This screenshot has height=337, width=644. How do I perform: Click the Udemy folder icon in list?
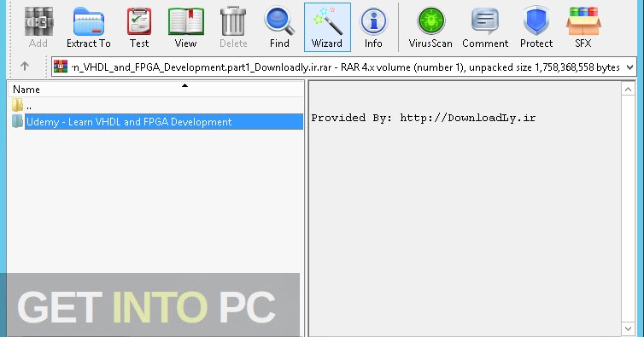click(x=17, y=121)
